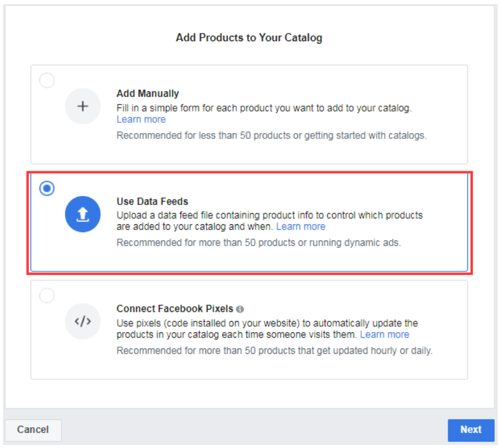Click the Next button

point(471,430)
